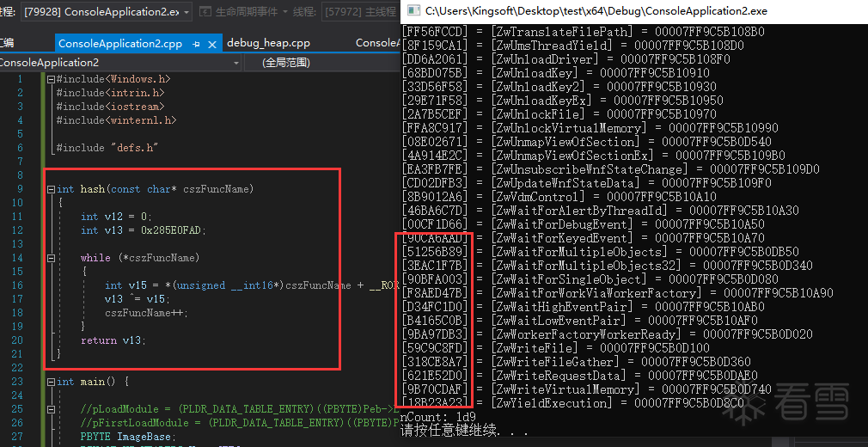868x447 pixels.
Task: Click the [68BD075B] ZwUnloadKey console row
Action: coord(556,72)
